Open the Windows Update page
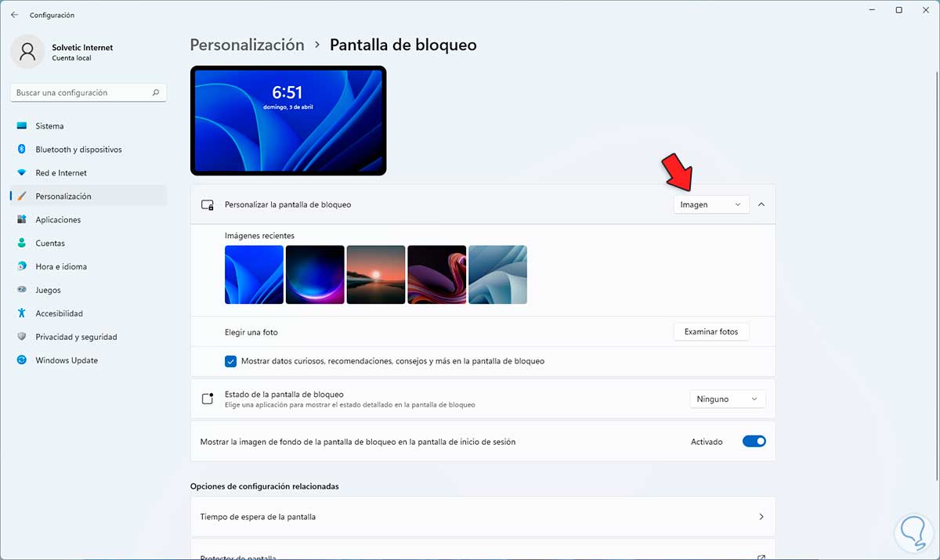 tap(89, 360)
